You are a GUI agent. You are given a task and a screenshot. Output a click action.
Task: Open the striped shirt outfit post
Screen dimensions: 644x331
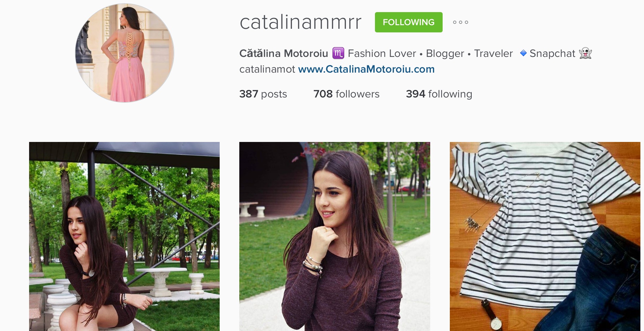point(545,236)
